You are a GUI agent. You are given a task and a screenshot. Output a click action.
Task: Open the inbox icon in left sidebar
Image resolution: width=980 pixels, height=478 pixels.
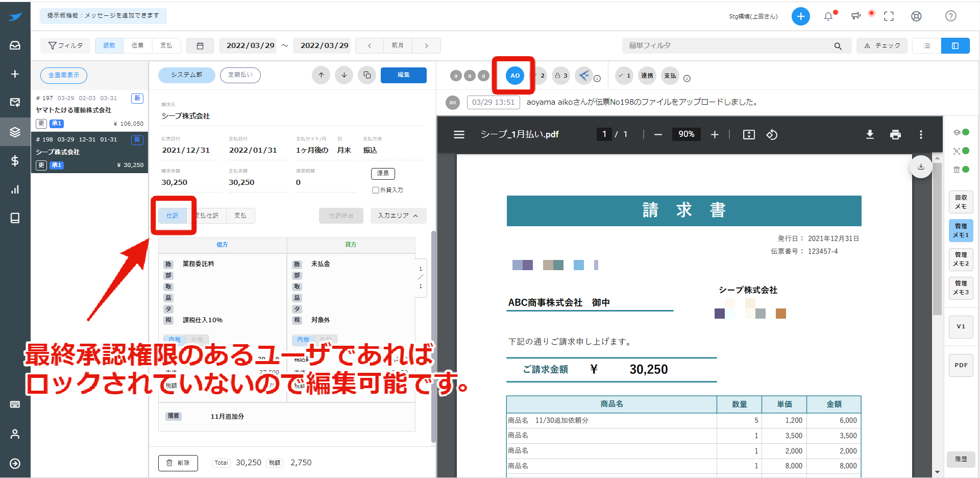click(x=15, y=45)
